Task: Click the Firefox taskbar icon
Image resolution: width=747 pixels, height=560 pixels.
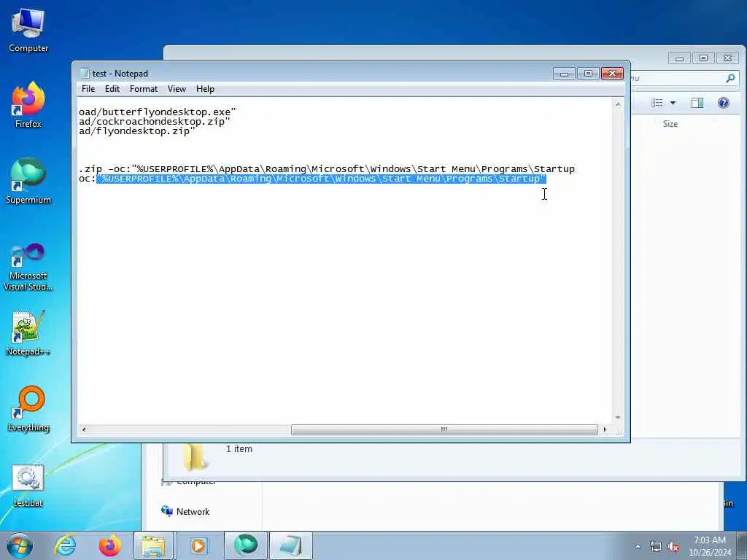Action: tap(109, 545)
